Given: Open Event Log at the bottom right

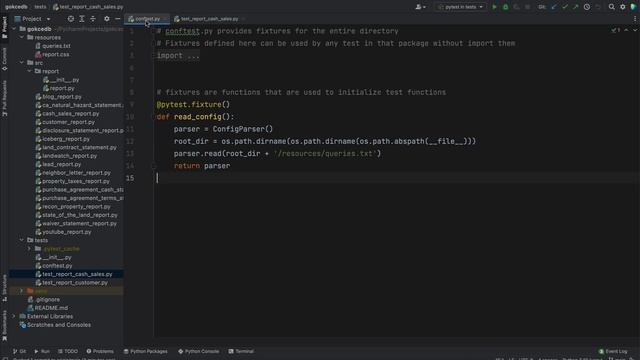Looking at the screenshot, I should [x=613, y=351].
